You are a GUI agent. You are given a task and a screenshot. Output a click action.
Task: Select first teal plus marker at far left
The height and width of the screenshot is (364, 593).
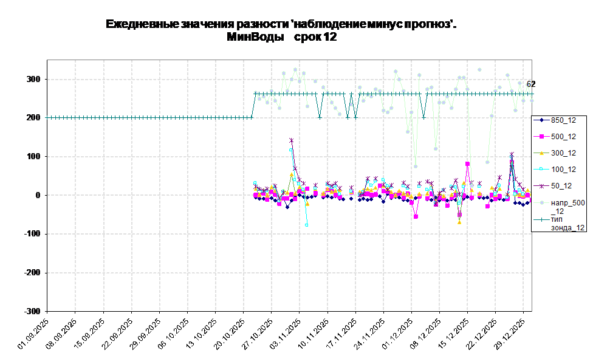point(49,117)
